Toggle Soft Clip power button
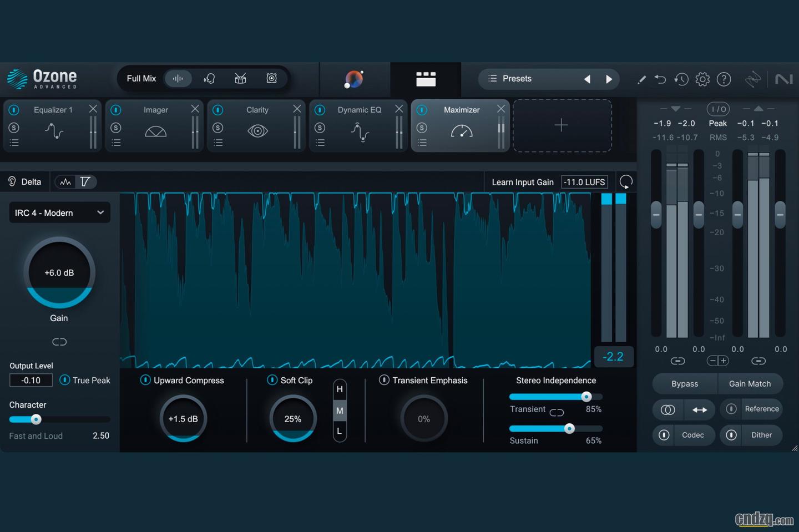This screenshot has width=799, height=532. 272,380
